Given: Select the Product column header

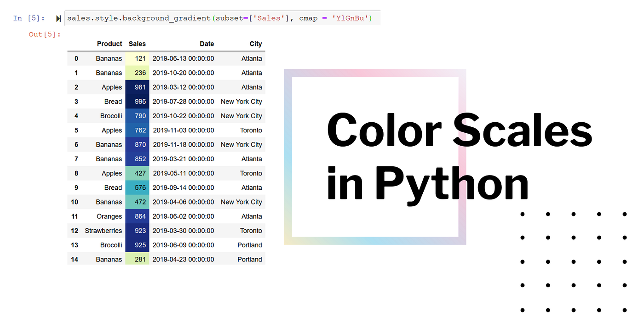Looking at the screenshot, I should (109, 44).
